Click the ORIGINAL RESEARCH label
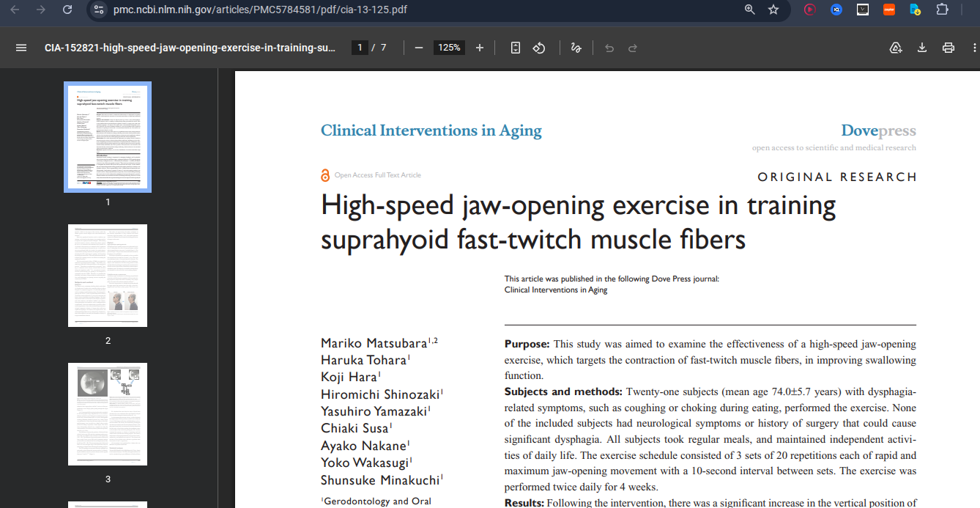 (x=837, y=177)
